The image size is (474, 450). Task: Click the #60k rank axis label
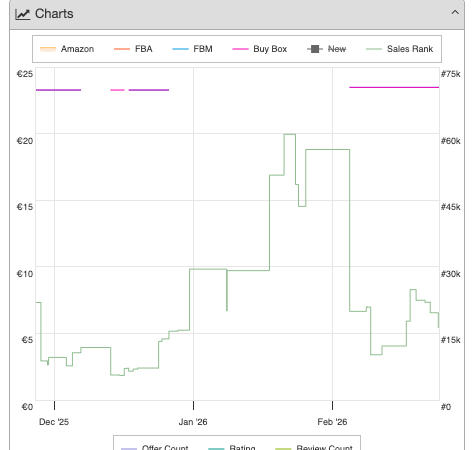[451, 141]
